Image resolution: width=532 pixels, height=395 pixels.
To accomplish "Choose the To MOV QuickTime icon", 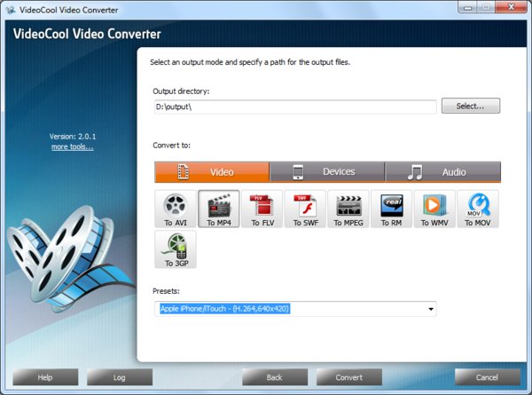I will click(x=478, y=209).
